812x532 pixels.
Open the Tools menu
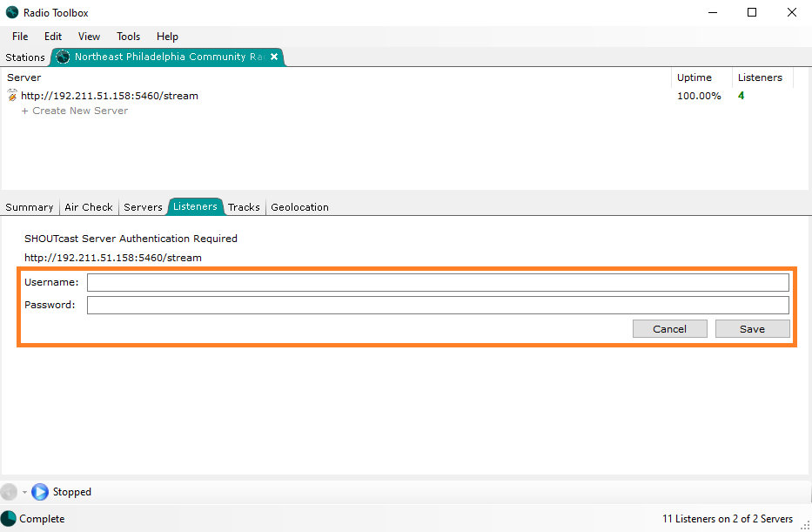coord(128,37)
